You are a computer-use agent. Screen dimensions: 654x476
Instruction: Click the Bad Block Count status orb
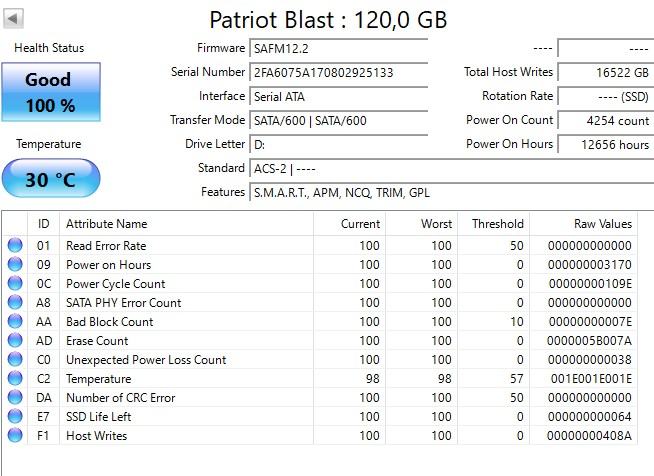tap(15, 322)
